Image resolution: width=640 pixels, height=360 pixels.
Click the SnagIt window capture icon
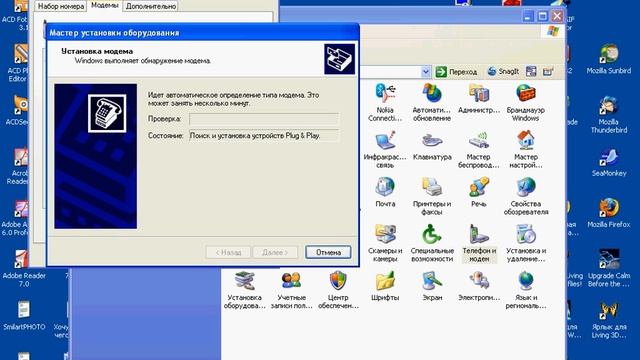coord(531,71)
